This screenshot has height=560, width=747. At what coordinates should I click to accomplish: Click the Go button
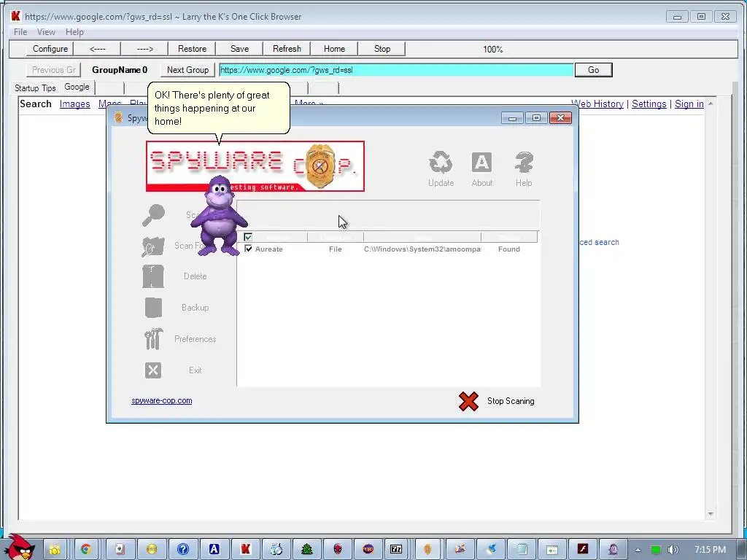coord(593,70)
